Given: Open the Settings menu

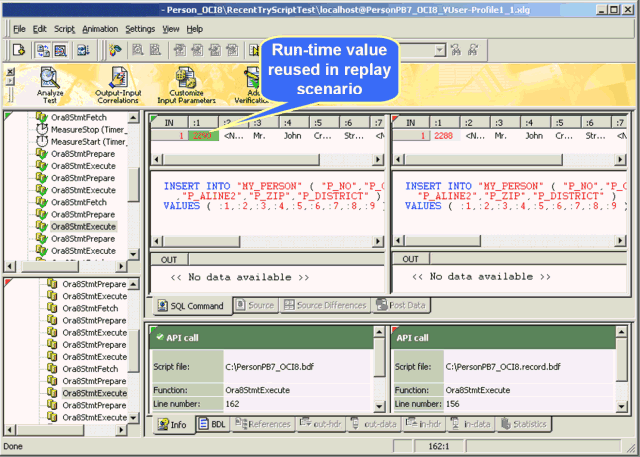Looking at the screenshot, I should 140,29.
